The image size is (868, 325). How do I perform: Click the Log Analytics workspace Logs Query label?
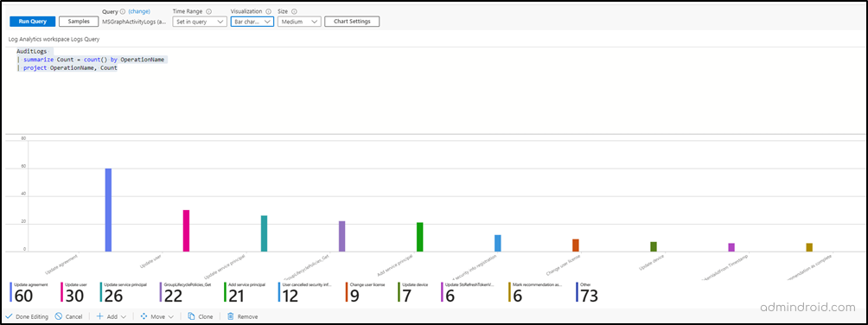(54, 39)
